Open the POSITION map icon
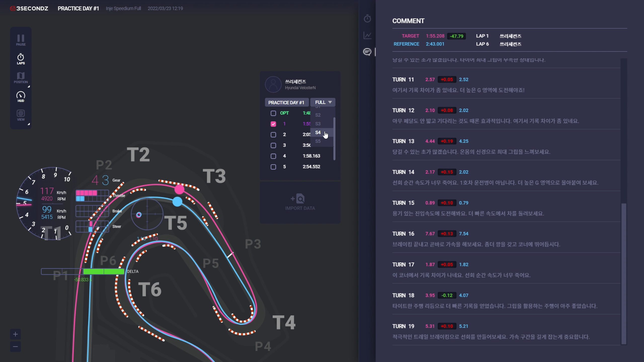 pos(21,78)
